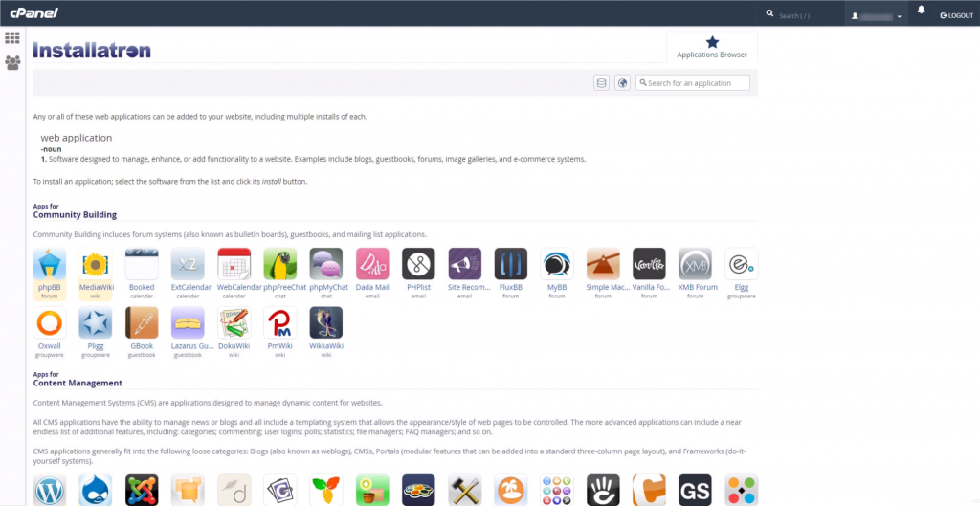Image resolution: width=980 pixels, height=506 pixels.
Task: Open the Oxwall groupware icon
Action: pyautogui.click(x=50, y=322)
